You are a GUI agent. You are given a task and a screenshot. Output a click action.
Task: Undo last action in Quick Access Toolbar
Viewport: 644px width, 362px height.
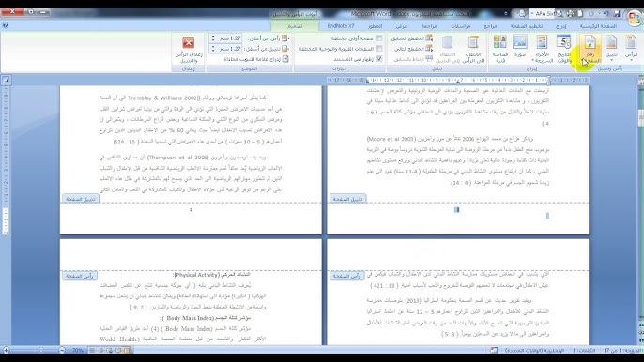[606, 13]
